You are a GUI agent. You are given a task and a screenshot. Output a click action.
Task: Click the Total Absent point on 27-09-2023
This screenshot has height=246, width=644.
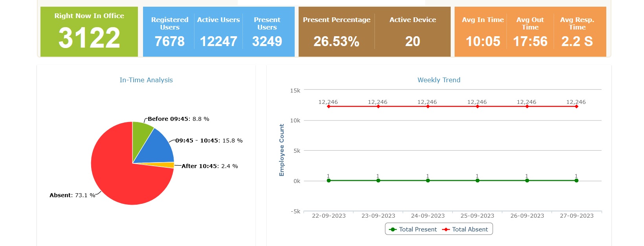[x=576, y=106]
